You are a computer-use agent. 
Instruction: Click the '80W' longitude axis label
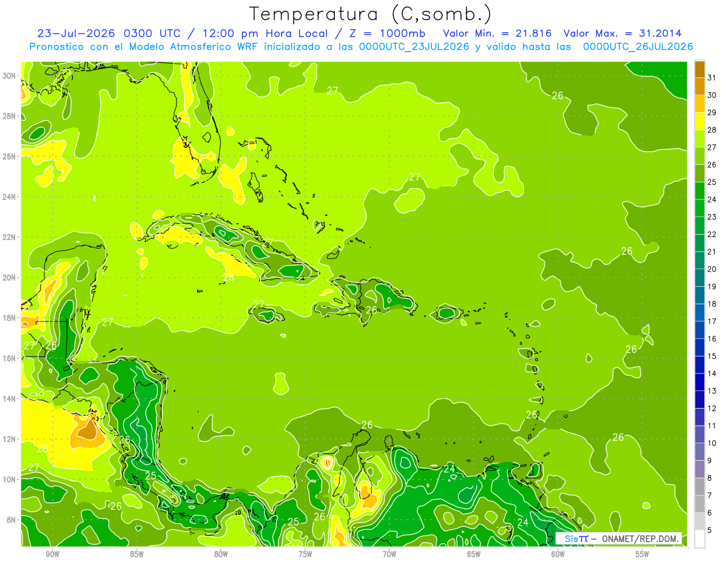[221, 554]
